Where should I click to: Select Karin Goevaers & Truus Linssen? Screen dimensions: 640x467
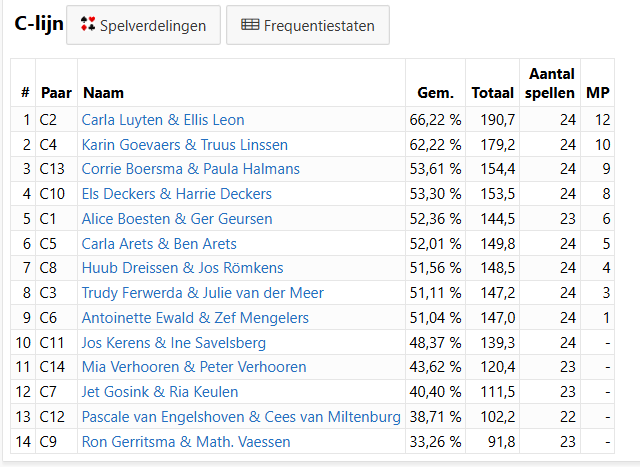184,145
